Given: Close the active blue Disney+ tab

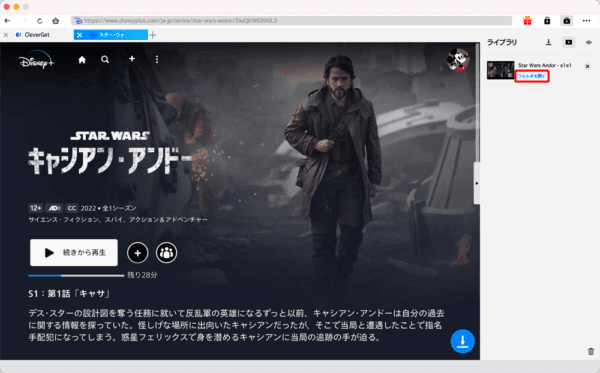Looking at the screenshot, I should [x=79, y=35].
